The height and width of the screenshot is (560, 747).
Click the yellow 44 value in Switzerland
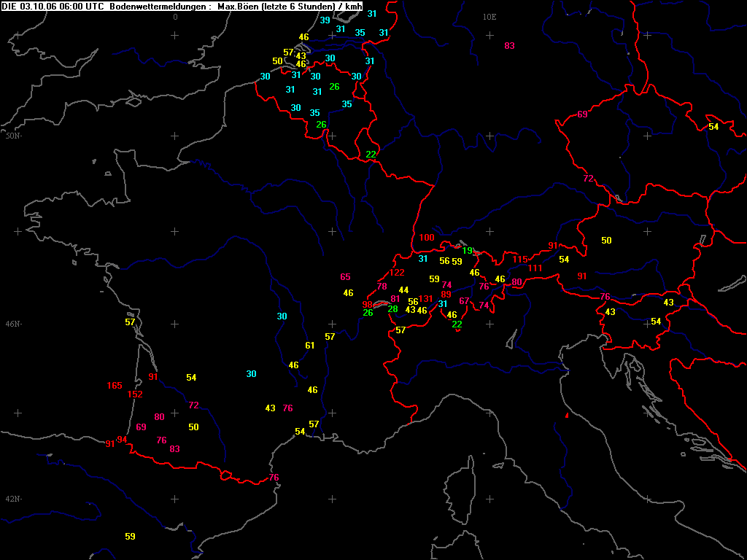click(403, 290)
